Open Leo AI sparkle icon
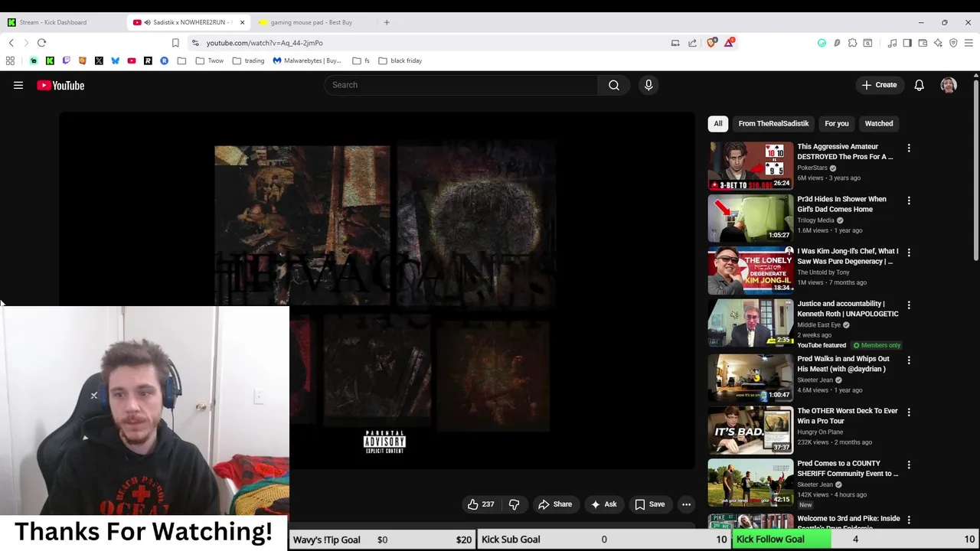 [938, 43]
